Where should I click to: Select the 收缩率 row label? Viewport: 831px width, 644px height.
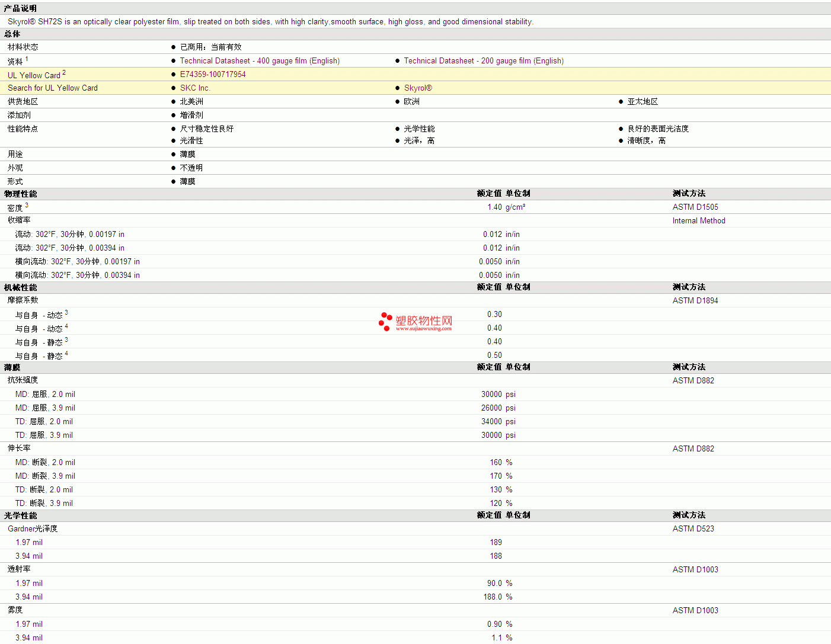pyautogui.click(x=19, y=220)
